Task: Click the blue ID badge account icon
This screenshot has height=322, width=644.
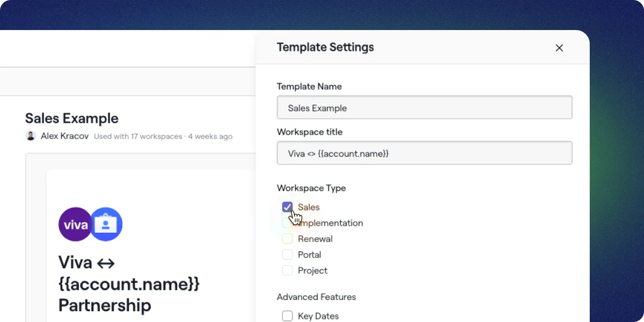Action: tap(106, 224)
